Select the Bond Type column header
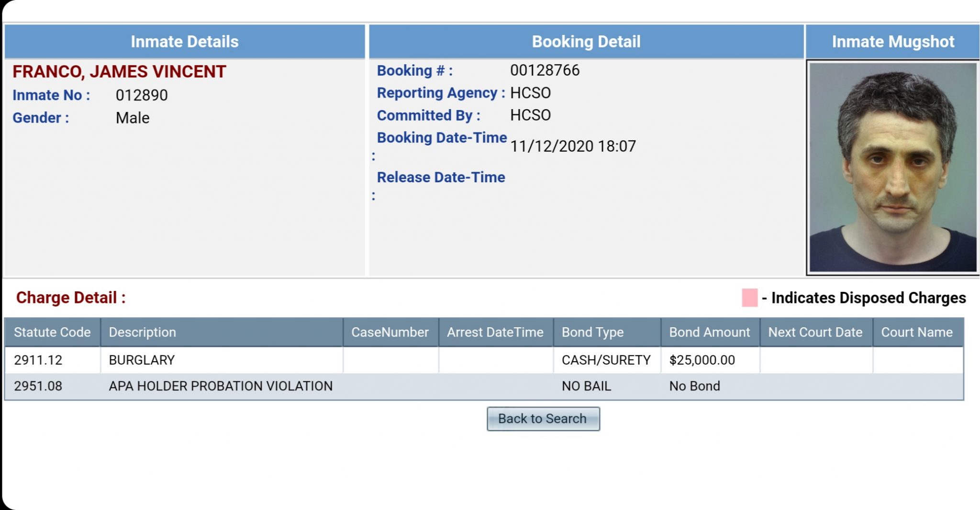This screenshot has width=980, height=510. [x=592, y=332]
